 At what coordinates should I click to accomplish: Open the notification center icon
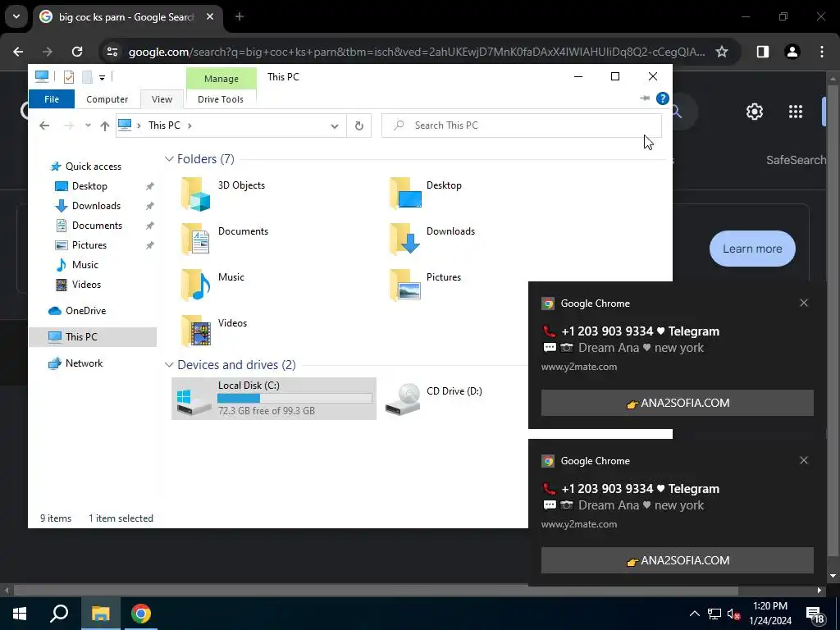click(815, 615)
